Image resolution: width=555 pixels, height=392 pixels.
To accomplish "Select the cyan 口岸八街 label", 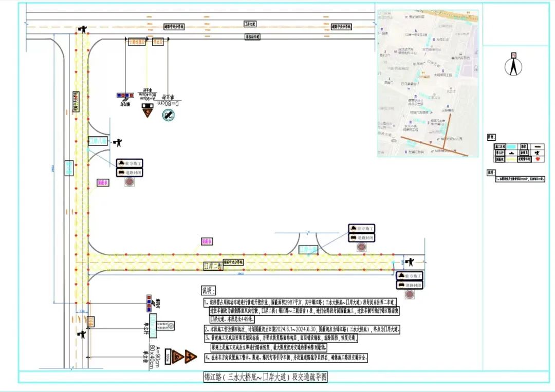I will [x=98, y=141].
